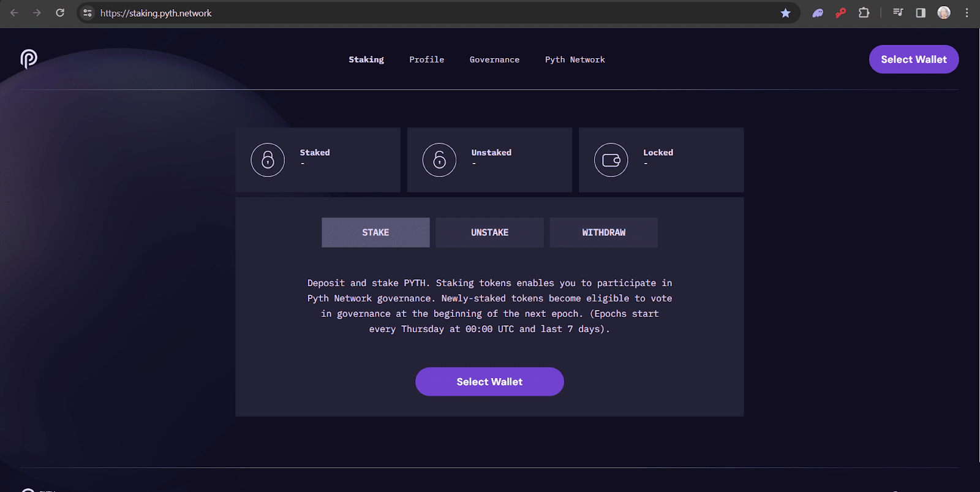Open the browser side panel icon

pyautogui.click(x=921, y=13)
